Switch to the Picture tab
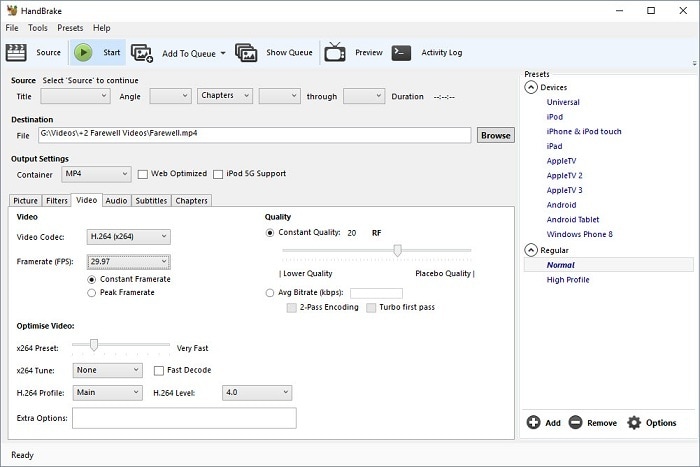The image size is (700, 467). click(25, 201)
